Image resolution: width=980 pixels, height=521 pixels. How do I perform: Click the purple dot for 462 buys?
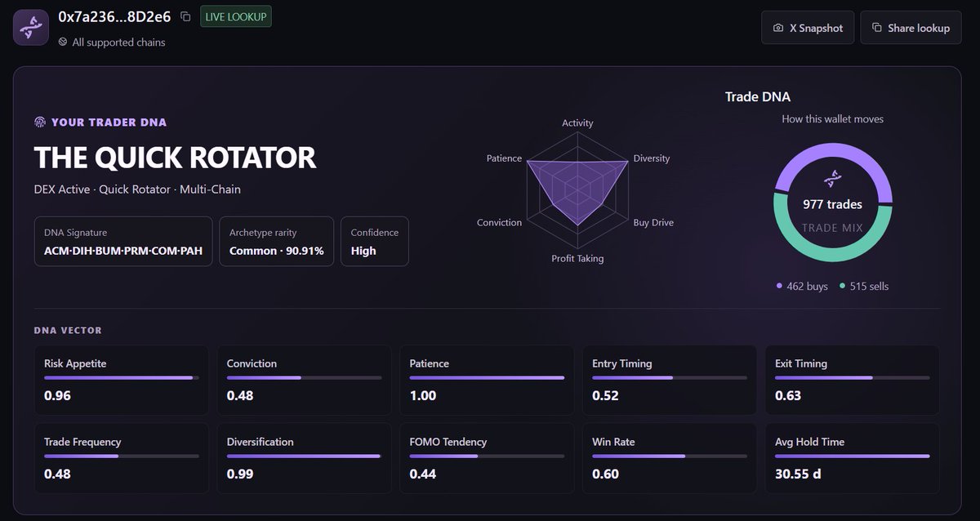779,287
